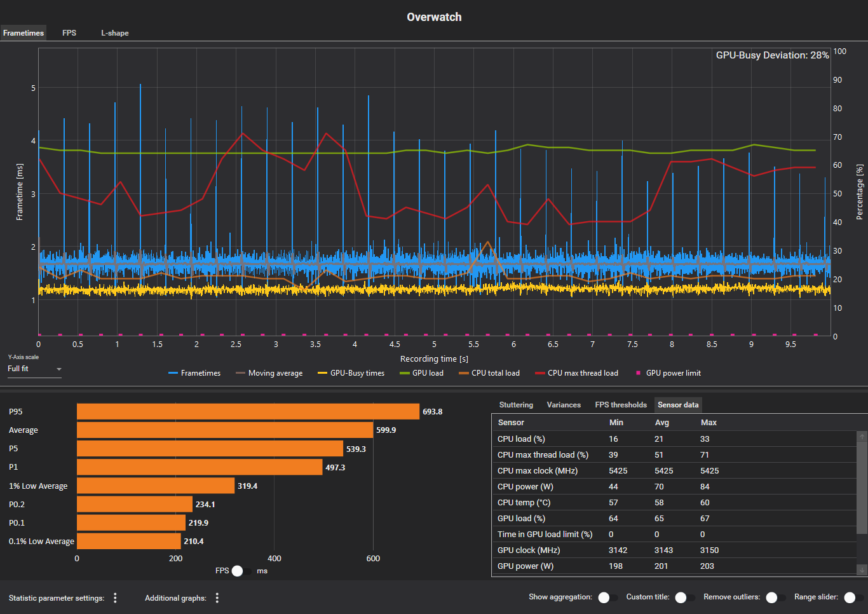868x614 pixels.
Task: Open the Additional graphs three-dot menu
Action: pyautogui.click(x=217, y=597)
